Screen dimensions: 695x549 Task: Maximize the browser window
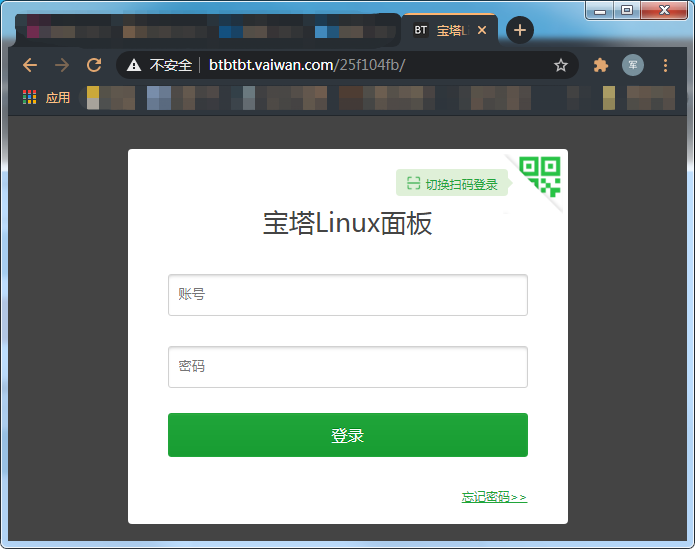pos(627,10)
